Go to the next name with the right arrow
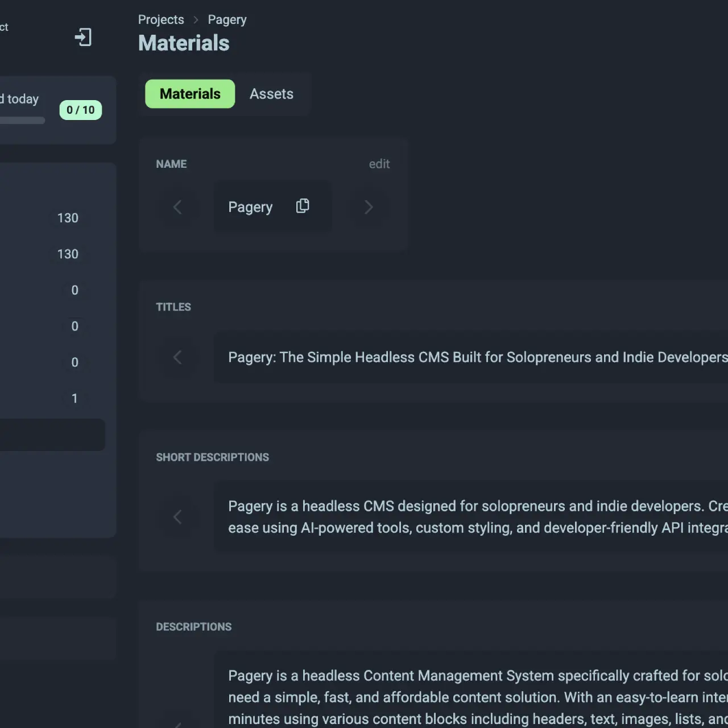 (x=369, y=207)
